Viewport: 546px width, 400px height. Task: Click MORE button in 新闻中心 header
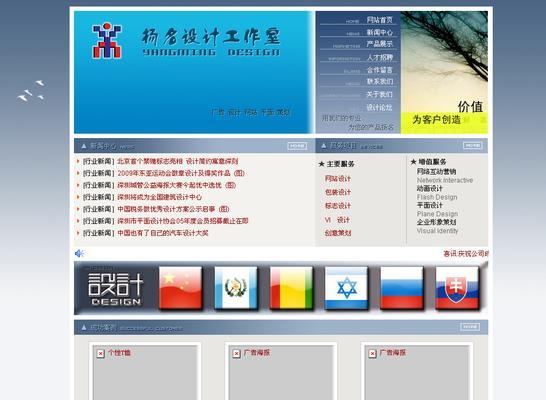click(x=297, y=146)
